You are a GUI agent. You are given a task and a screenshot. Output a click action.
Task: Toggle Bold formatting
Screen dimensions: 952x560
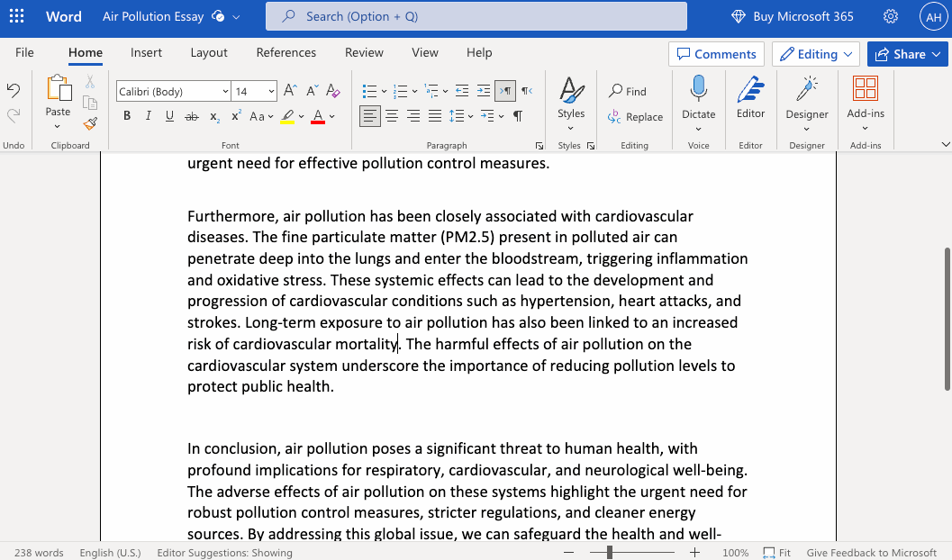click(127, 116)
